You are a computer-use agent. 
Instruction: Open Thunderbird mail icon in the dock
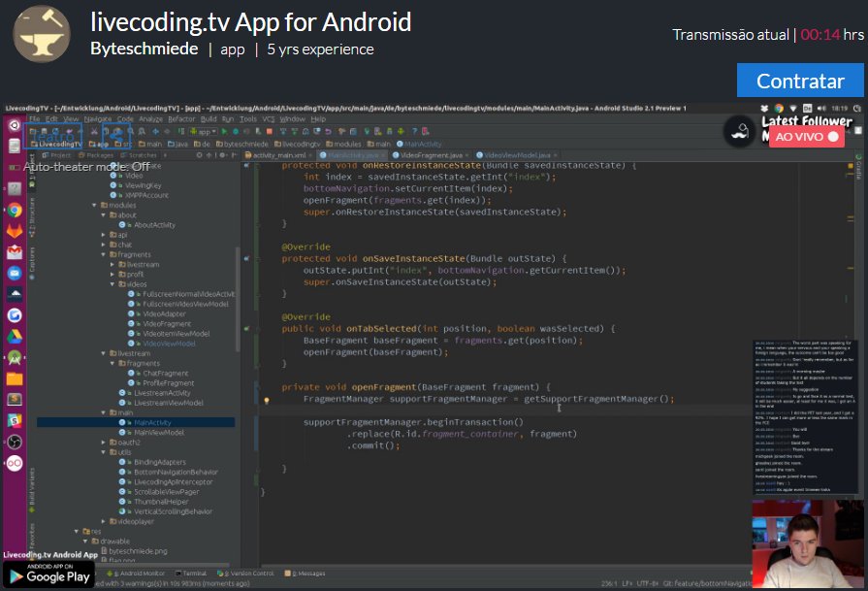pyautogui.click(x=15, y=273)
